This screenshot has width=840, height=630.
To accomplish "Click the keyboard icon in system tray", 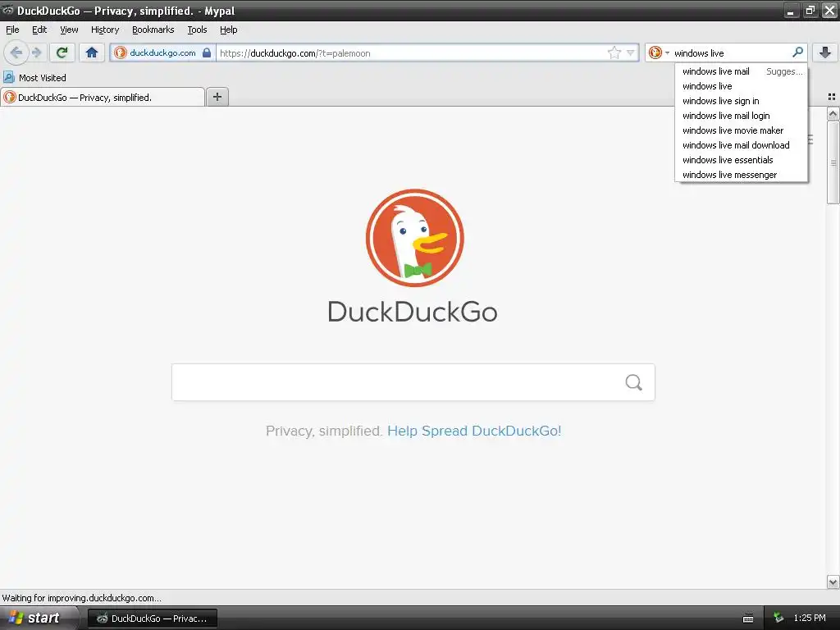I will tap(748, 619).
